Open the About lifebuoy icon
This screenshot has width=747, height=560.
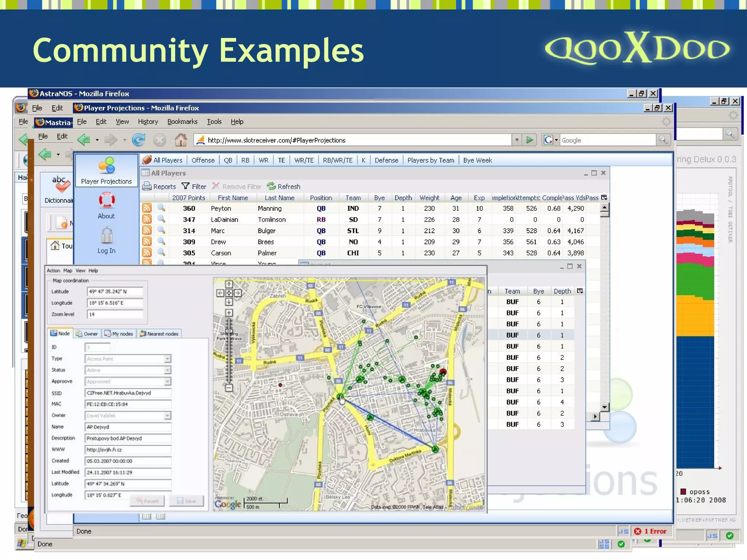(x=107, y=201)
